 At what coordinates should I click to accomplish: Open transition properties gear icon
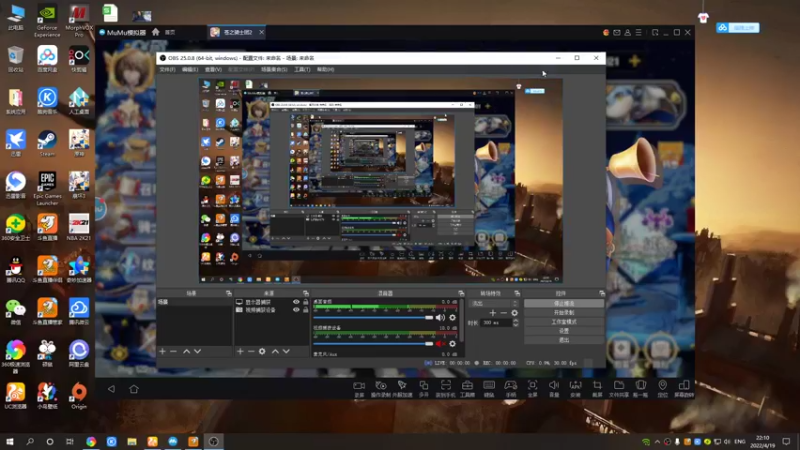click(x=514, y=313)
